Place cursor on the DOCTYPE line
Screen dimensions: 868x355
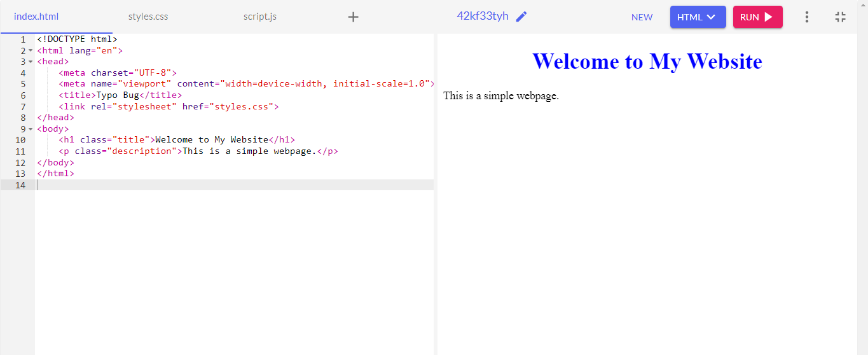(77, 39)
